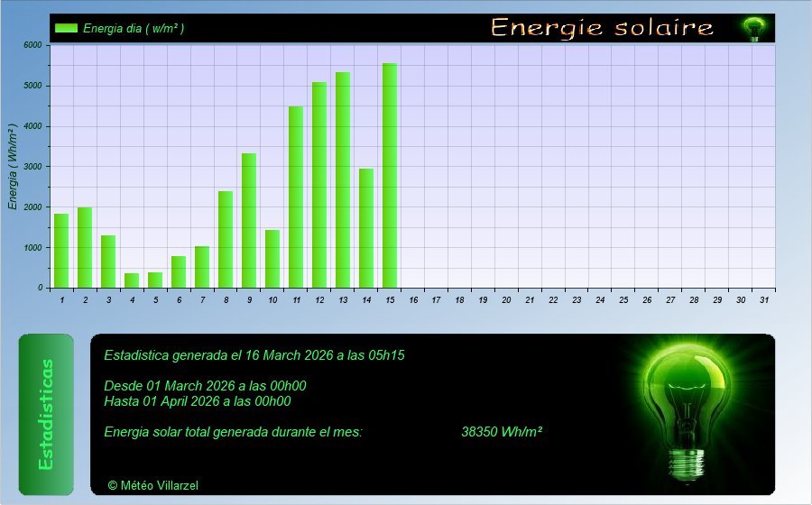Click the tallest bar for day 15
This screenshot has width=812, height=505.
[x=390, y=175]
